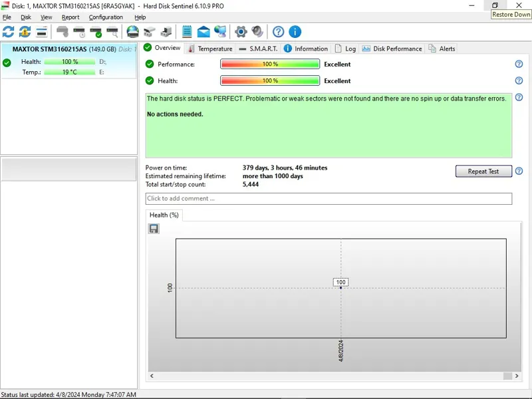Click green check icon next to Health label in Overview
The width and height of the screenshot is (532, 399).
point(150,80)
